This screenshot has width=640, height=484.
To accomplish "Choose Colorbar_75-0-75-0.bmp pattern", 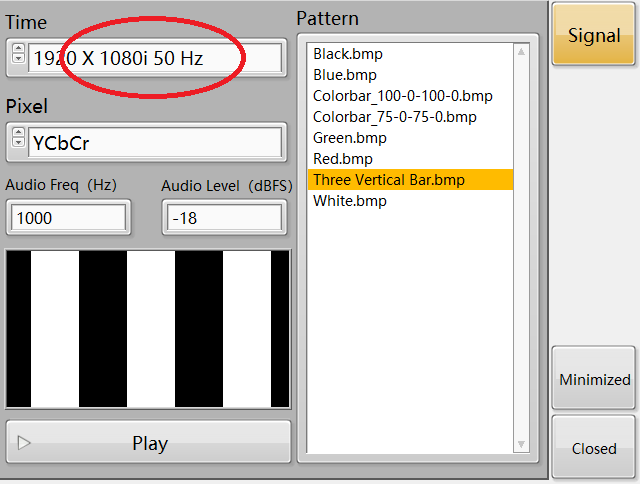I will coord(394,117).
